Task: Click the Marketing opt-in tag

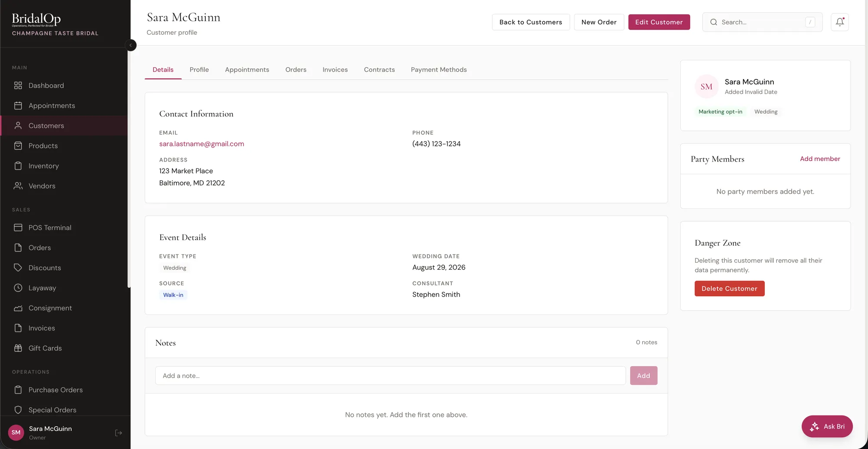Action: click(x=720, y=112)
